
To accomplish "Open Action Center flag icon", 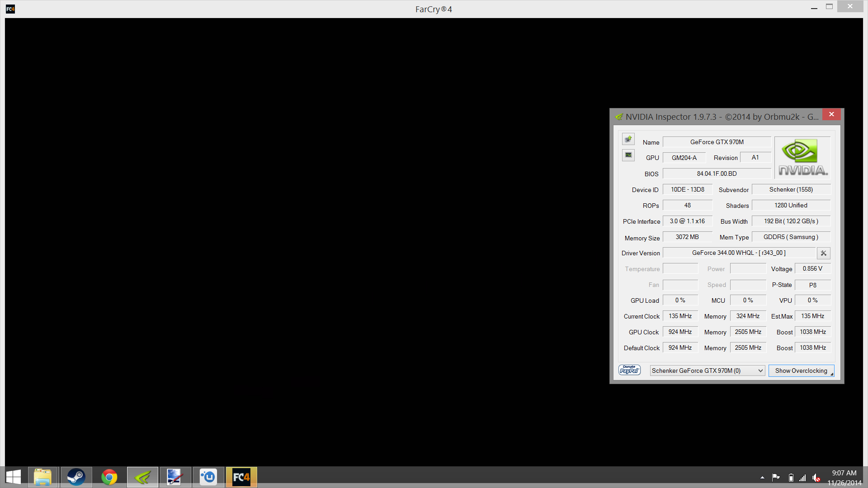I will (776, 478).
